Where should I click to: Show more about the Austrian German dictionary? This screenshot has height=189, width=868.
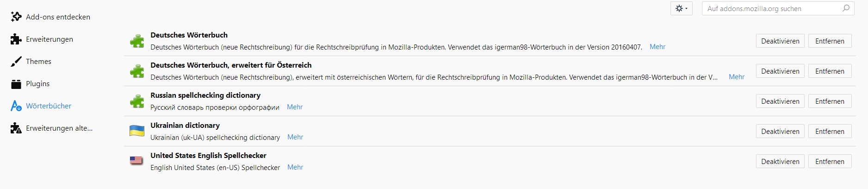[737, 77]
